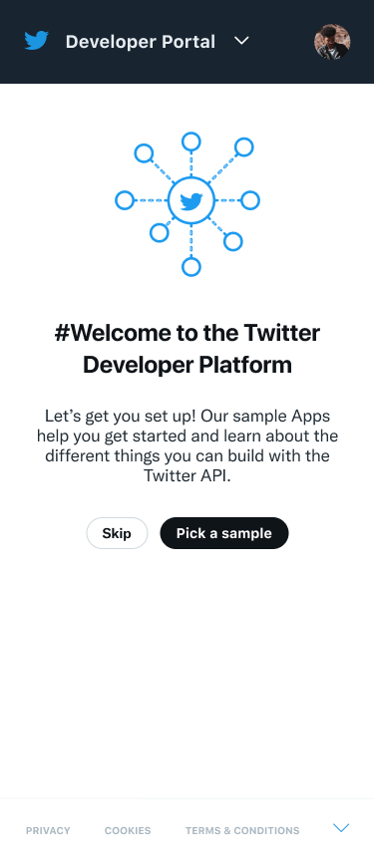Click the Developer Portal title text
This screenshot has width=374, height=868.
coord(141,42)
